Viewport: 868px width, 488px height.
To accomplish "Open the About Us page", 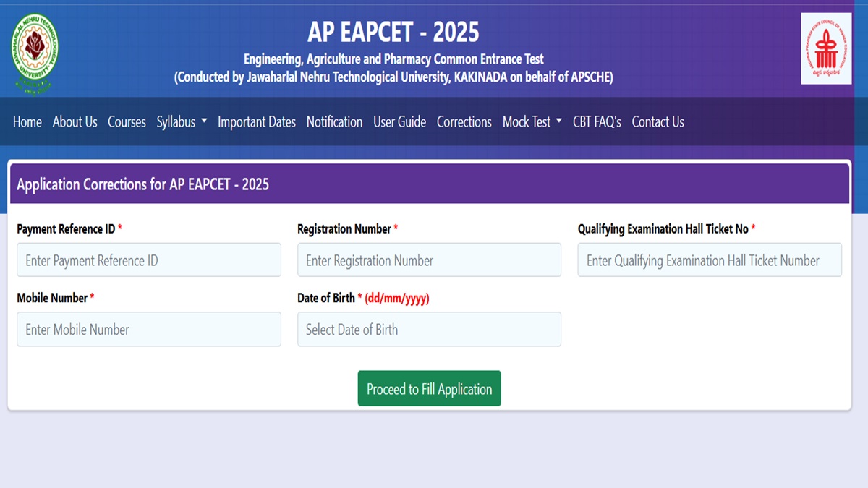I will (75, 121).
